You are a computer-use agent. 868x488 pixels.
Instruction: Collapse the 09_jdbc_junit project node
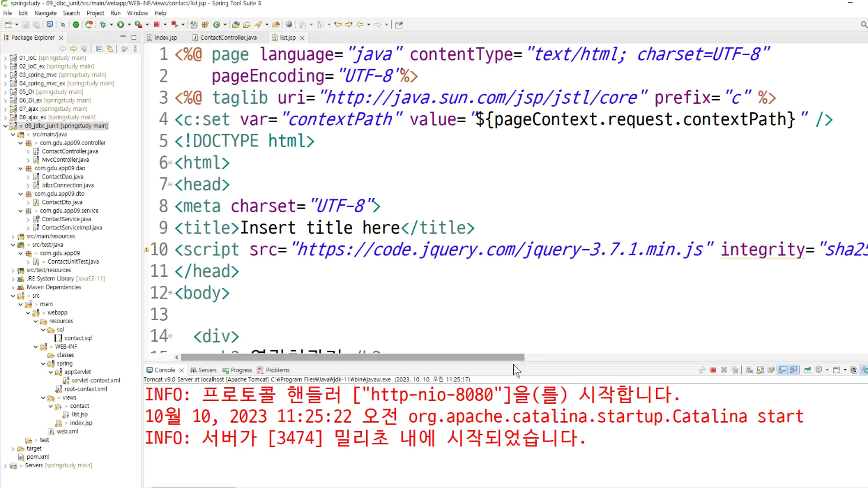(5, 126)
